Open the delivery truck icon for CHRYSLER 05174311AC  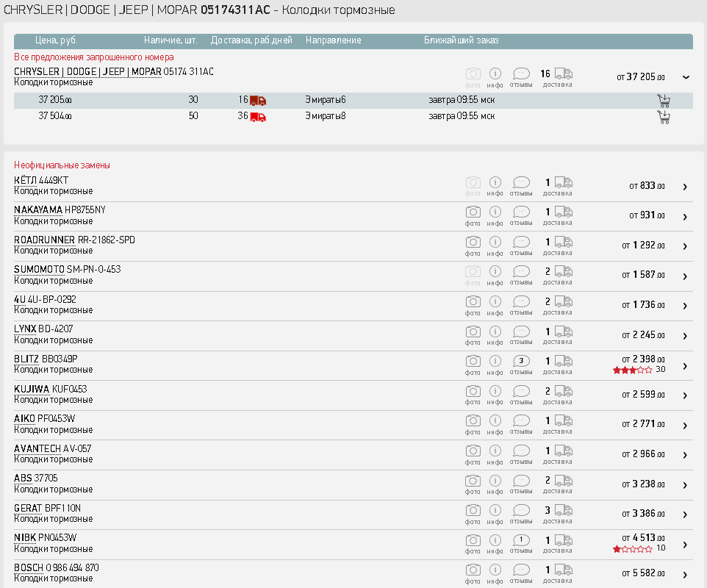click(564, 73)
